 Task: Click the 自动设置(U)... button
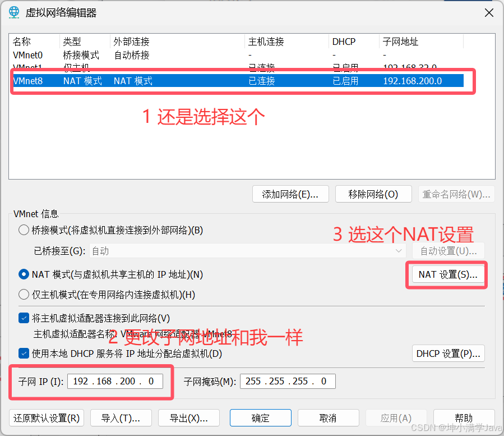point(448,251)
